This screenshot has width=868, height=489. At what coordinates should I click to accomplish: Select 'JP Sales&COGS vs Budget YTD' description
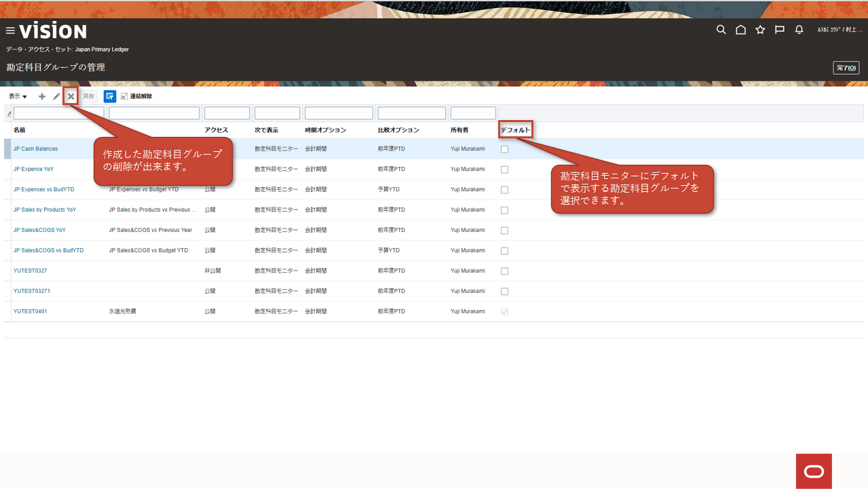point(149,250)
